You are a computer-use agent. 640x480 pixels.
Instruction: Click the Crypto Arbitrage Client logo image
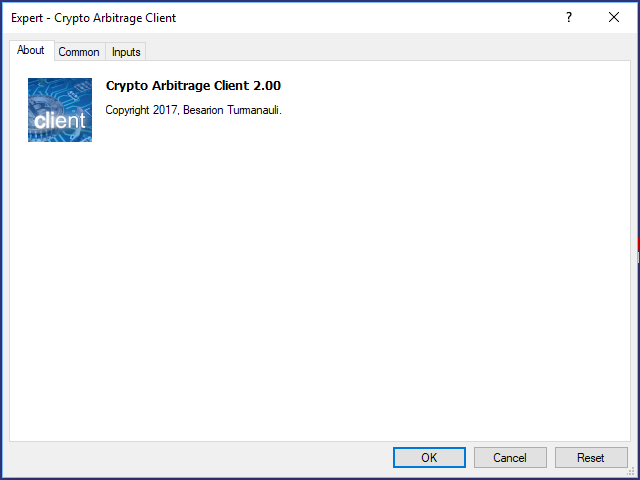(x=60, y=110)
